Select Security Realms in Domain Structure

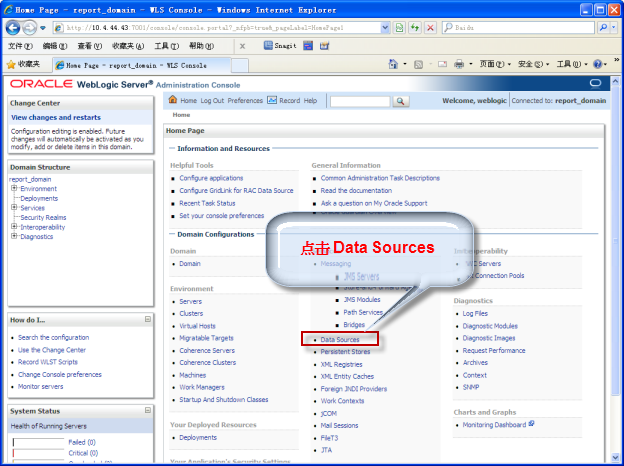pyautogui.click(x=43, y=217)
